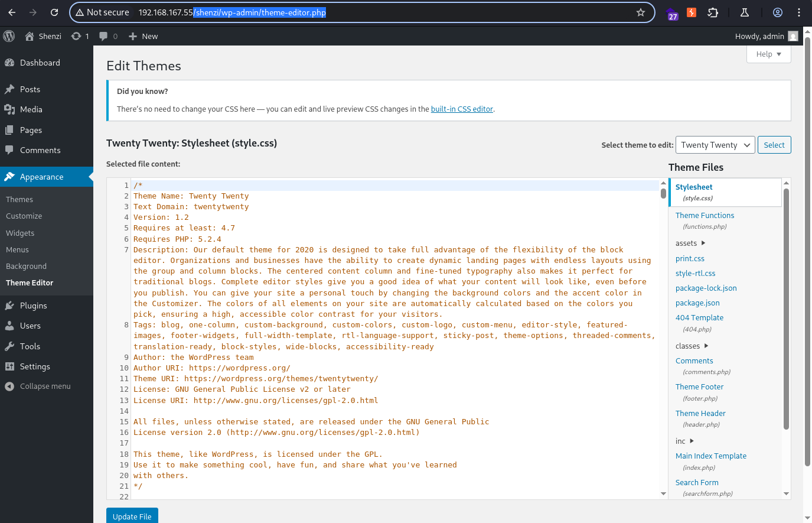The width and height of the screenshot is (812, 523).
Task: Open package-lock.json file
Action: pyautogui.click(x=706, y=288)
